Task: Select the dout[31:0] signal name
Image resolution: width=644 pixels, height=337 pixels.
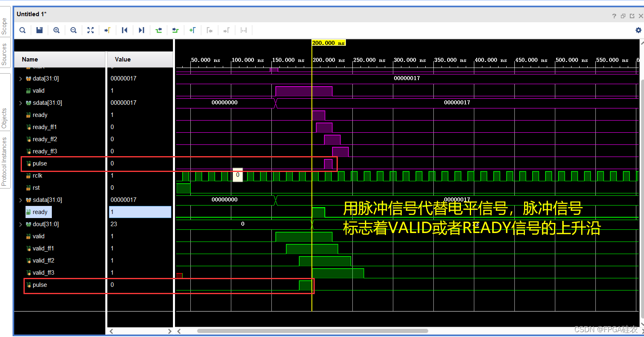Action: [x=45, y=224]
